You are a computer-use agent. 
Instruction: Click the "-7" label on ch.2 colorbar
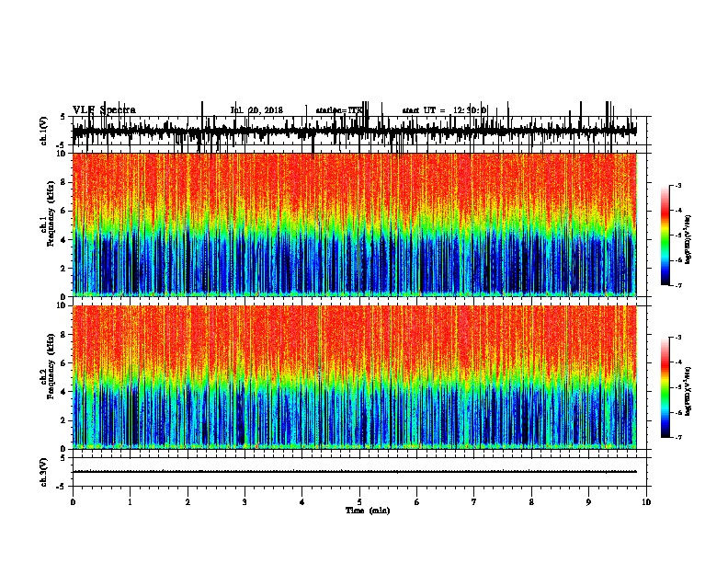click(678, 437)
